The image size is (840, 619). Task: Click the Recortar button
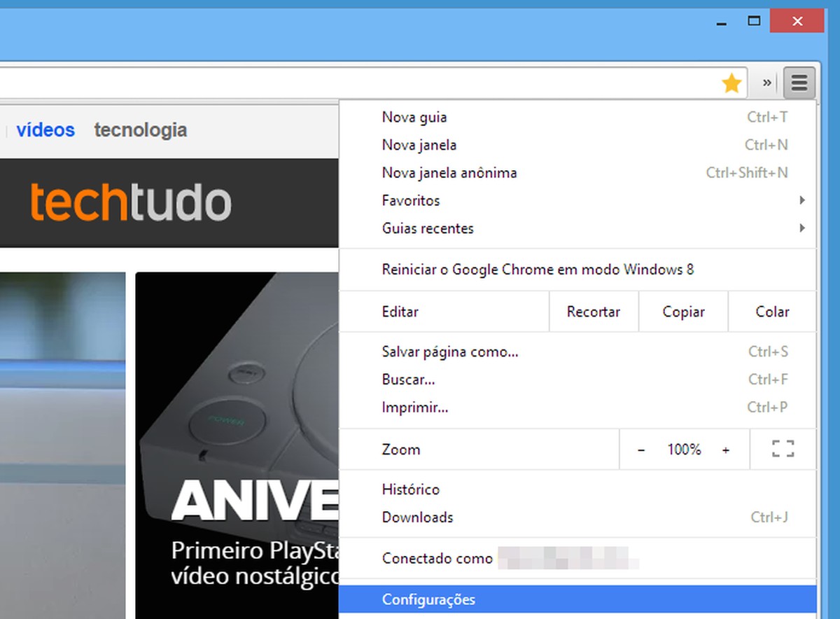click(x=594, y=312)
